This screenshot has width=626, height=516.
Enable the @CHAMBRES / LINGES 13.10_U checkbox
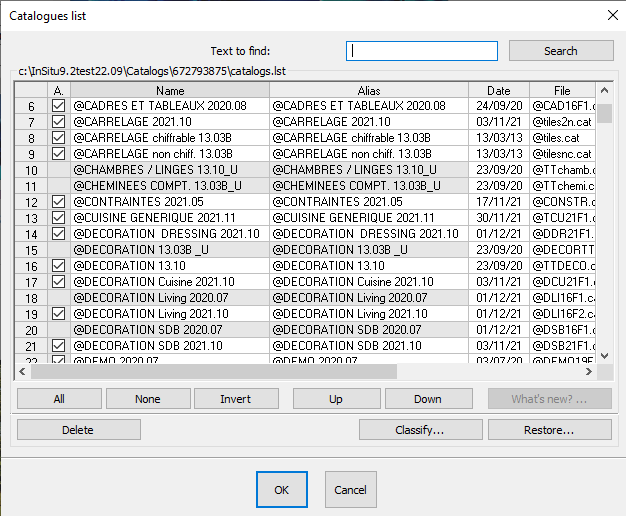pos(58,170)
